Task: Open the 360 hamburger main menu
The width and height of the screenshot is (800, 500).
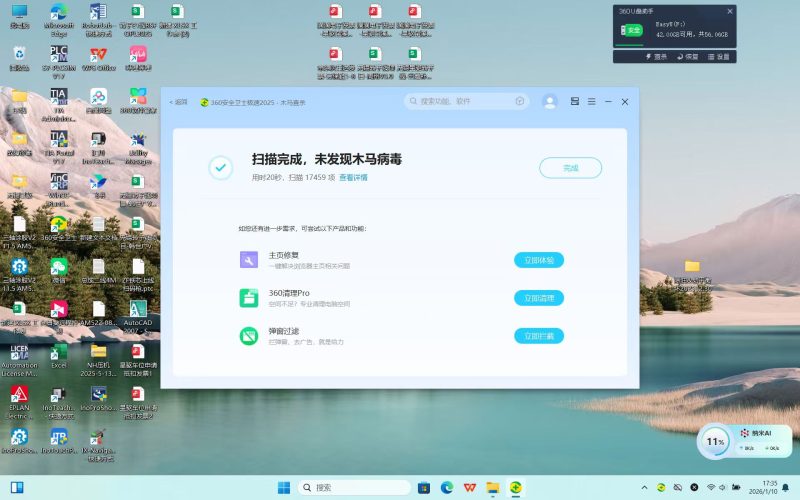Action: (591, 101)
